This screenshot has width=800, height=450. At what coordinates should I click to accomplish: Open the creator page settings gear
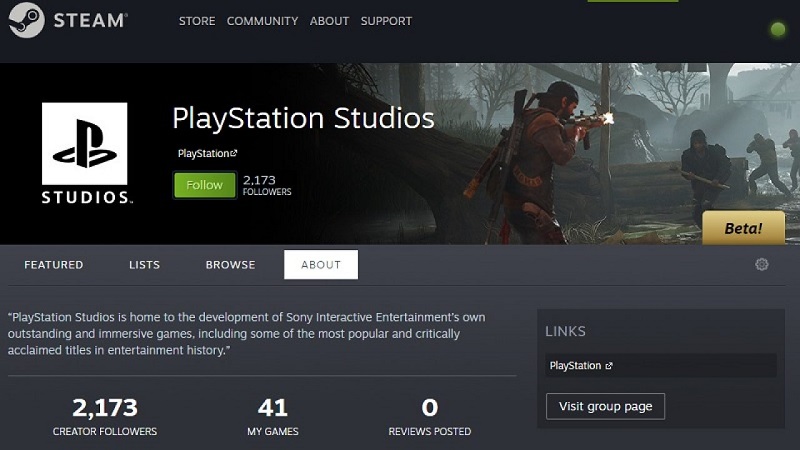762,264
